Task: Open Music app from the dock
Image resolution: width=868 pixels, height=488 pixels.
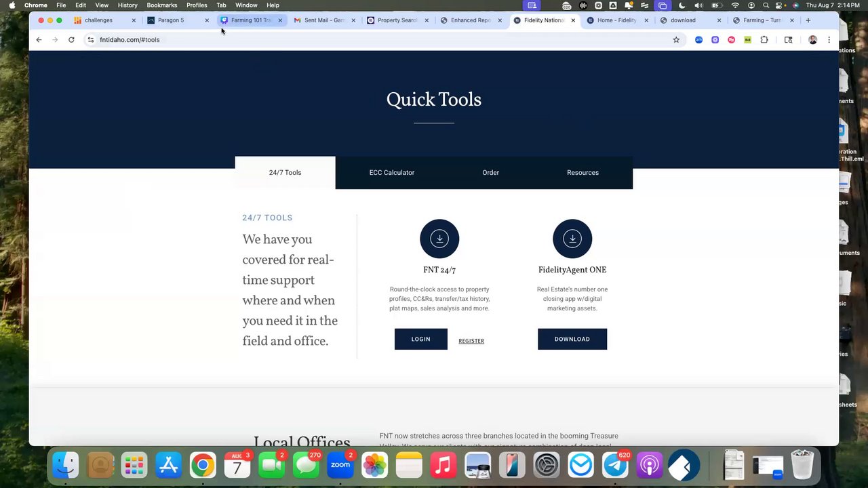Action: tap(443, 466)
